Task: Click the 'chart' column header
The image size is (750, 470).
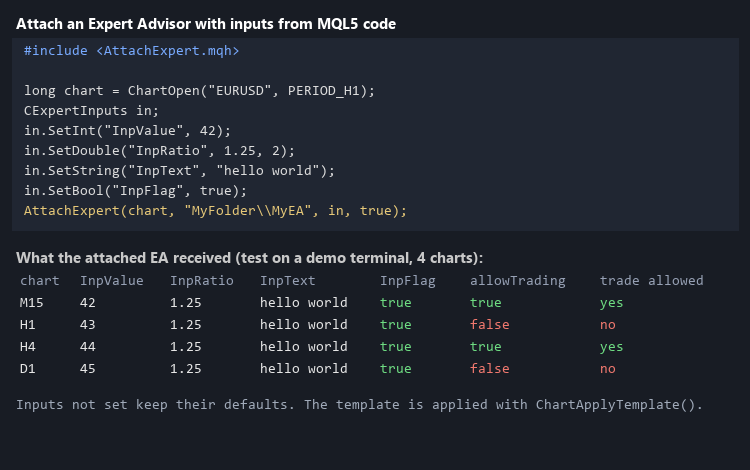Action: point(40,281)
